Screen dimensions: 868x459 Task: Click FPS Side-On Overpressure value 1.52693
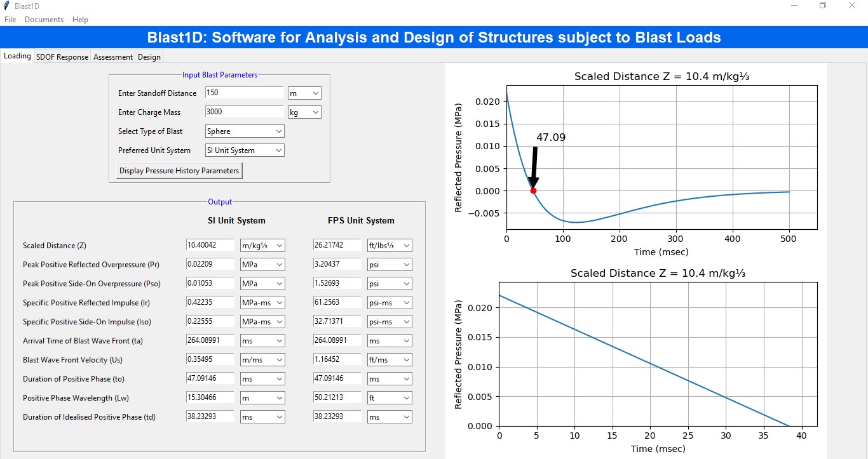pyautogui.click(x=337, y=283)
